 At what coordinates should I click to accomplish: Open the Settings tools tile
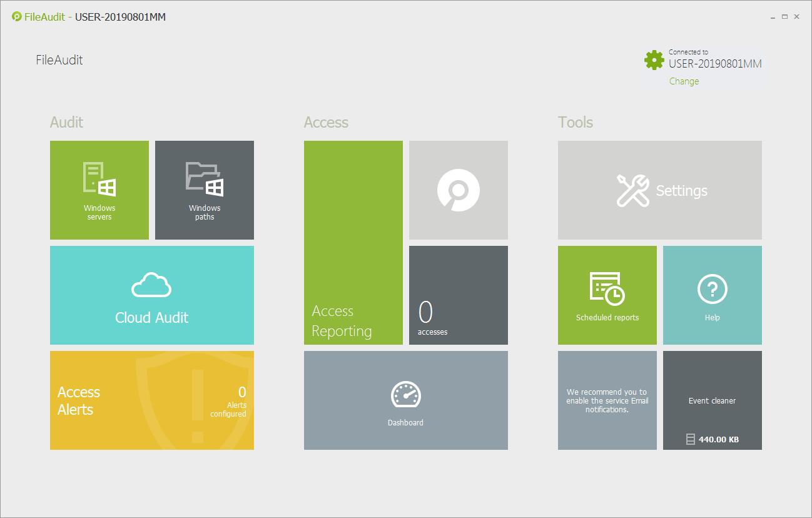click(x=660, y=190)
